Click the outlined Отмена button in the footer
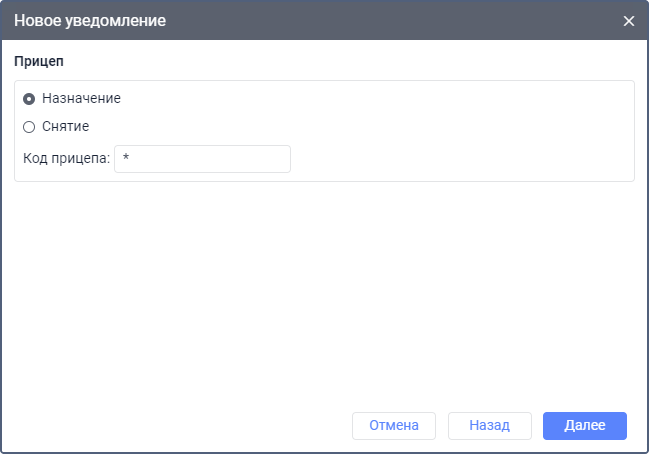Image resolution: width=649 pixels, height=454 pixels. (x=393, y=425)
